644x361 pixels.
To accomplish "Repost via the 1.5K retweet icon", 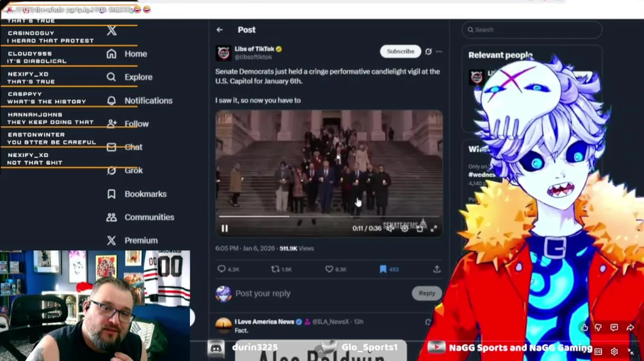I will point(275,269).
